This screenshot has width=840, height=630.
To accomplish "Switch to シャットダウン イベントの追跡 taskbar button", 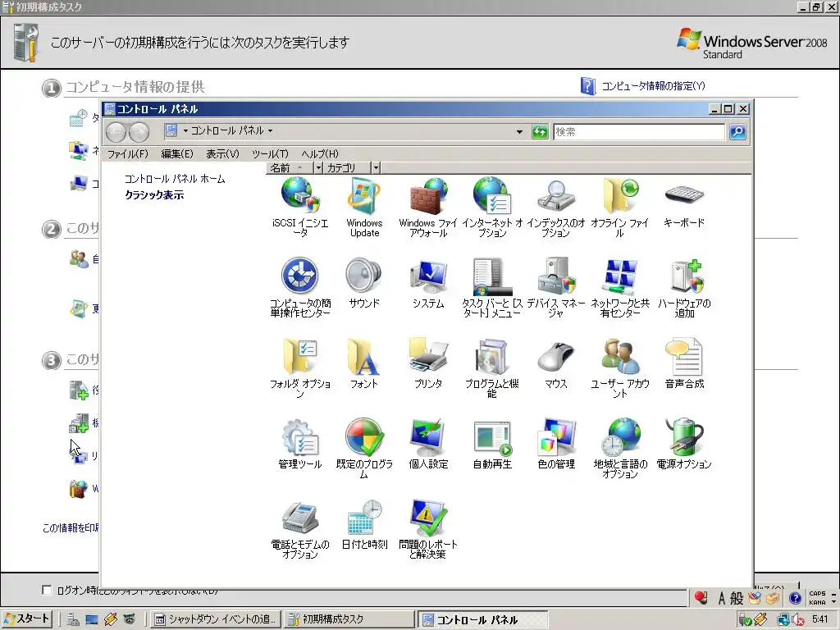I will pyautogui.click(x=216, y=619).
